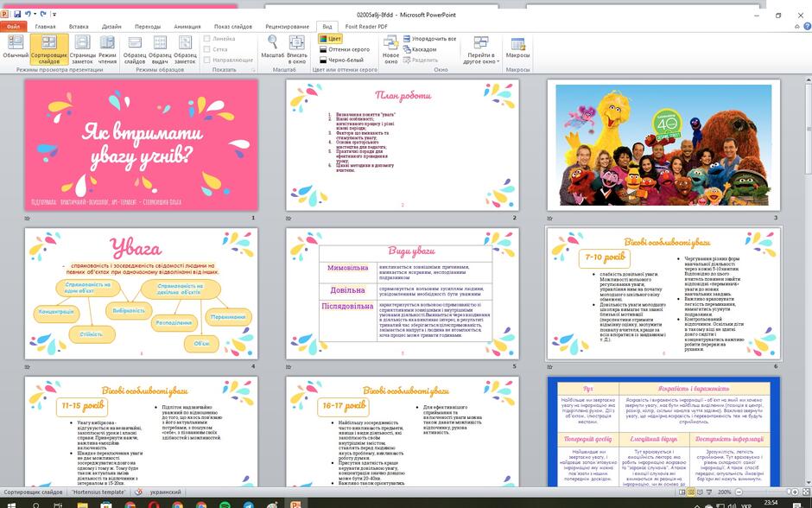The image size is (812, 508).
Task: Open the Foxit Reader PDF tab
Action: (x=366, y=27)
